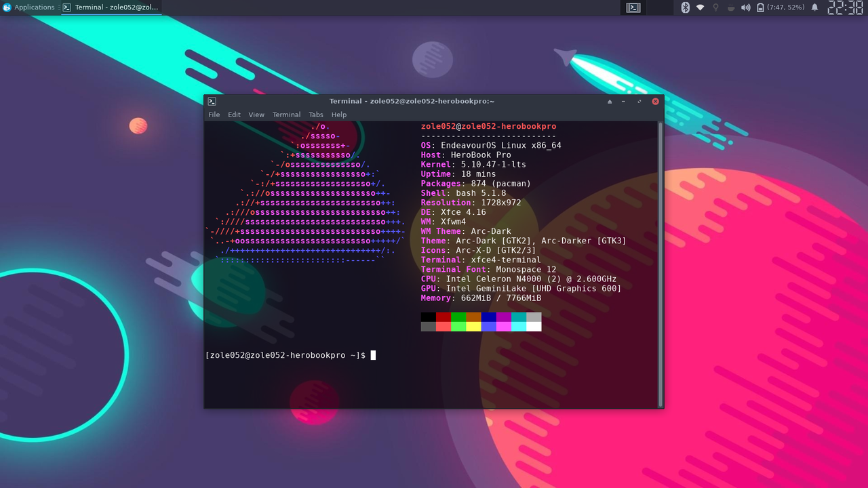
Task: Click the 'Memory: 662MiB / 7766MiB' line
Action: tap(481, 298)
